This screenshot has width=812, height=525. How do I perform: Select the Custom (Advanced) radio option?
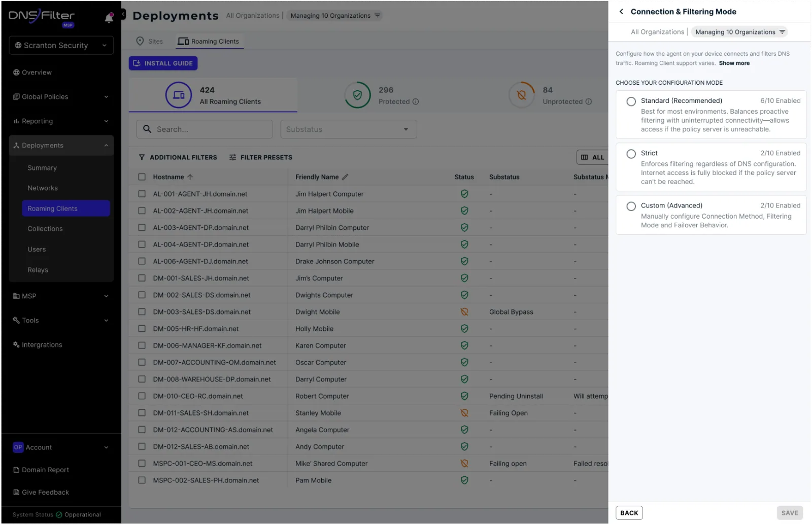pos(631,206)
